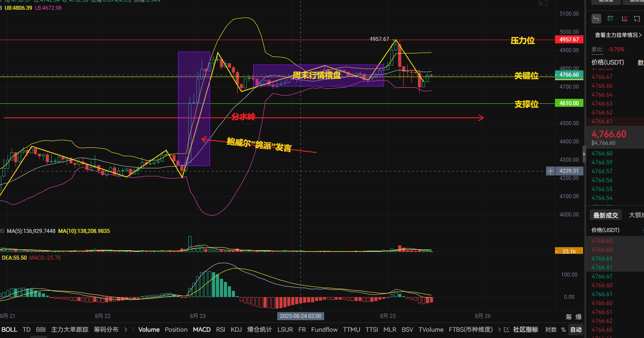This screenshot has width=644, height=338.
Task: Click DEA:55.50 MACD label
Action: (x=13, y=258)
